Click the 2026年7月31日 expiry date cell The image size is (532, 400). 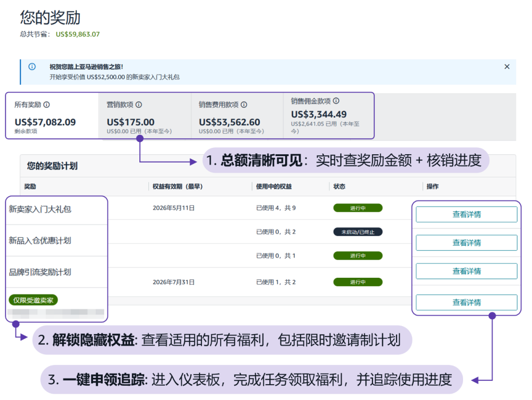(173, 282)
